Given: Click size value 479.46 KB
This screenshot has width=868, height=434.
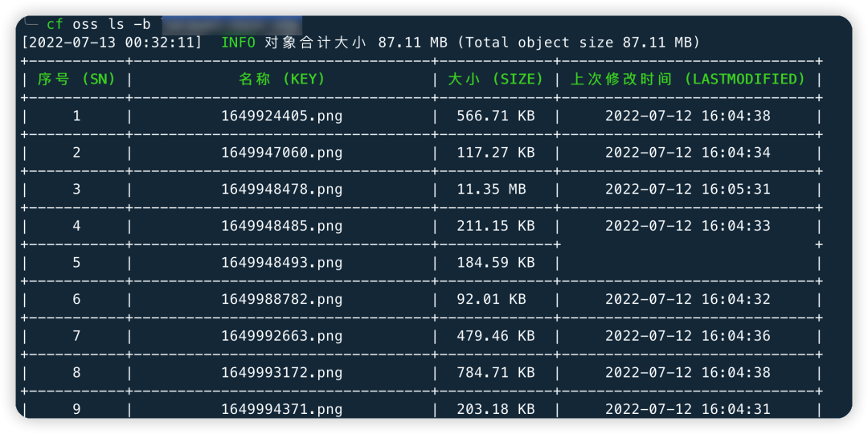Looking at the screenshot, I should [x=495, y=336].
